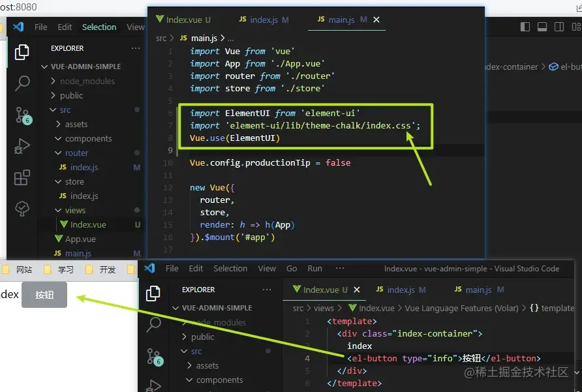Open main.js file in top explorer
Image resolution: width=582 pixels, height=392 pixels.
[73, 253]
